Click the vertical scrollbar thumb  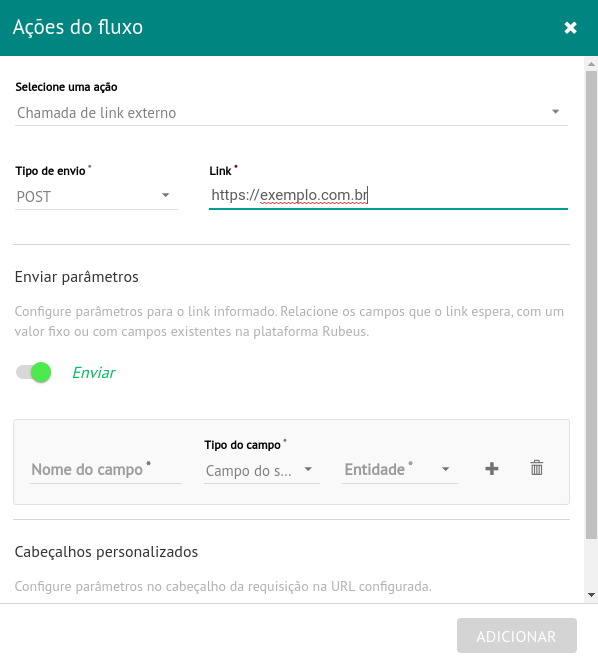pyautogui.click(x=591, y=305)
